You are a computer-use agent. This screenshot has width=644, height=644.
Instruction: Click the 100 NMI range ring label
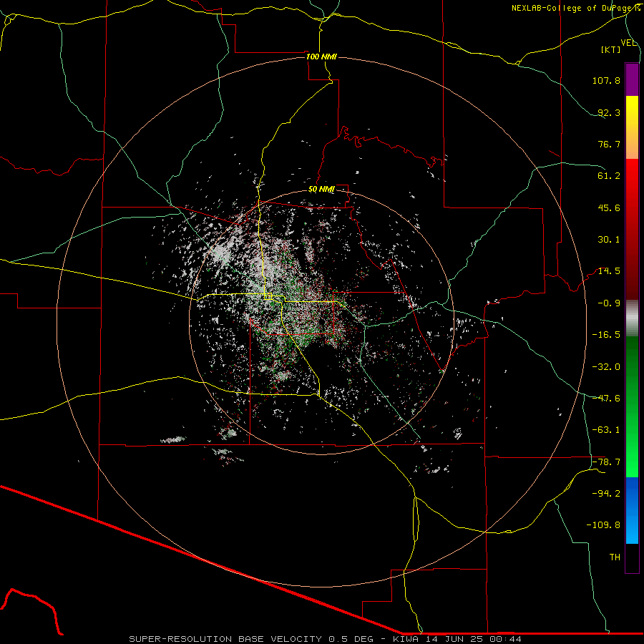[321, 57]
